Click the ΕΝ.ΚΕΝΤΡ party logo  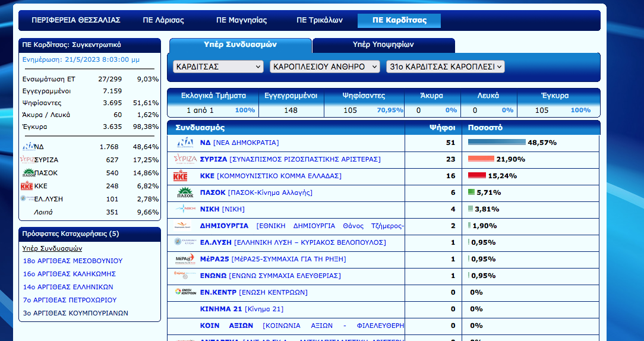point(185,292)
